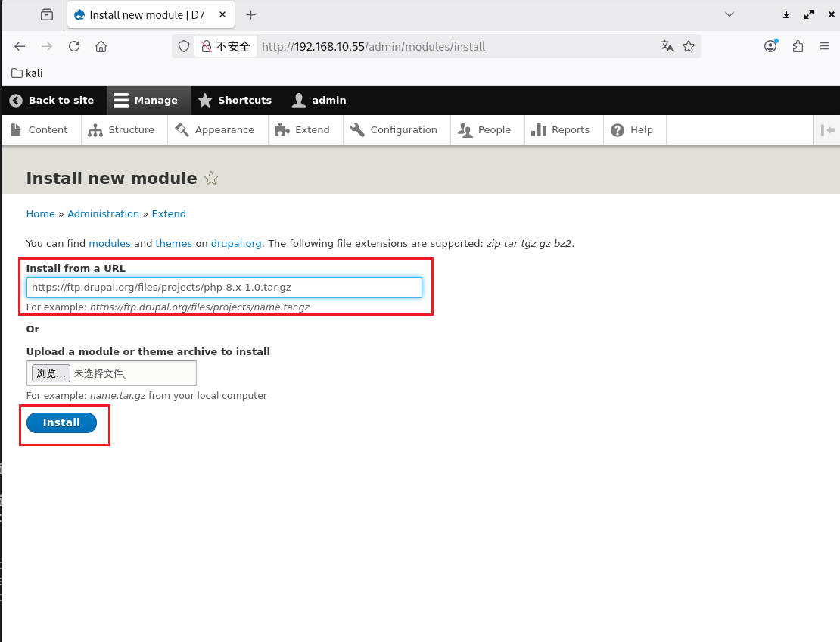Toggle toolbar orientation arrow at right edge

coord(828,130)
